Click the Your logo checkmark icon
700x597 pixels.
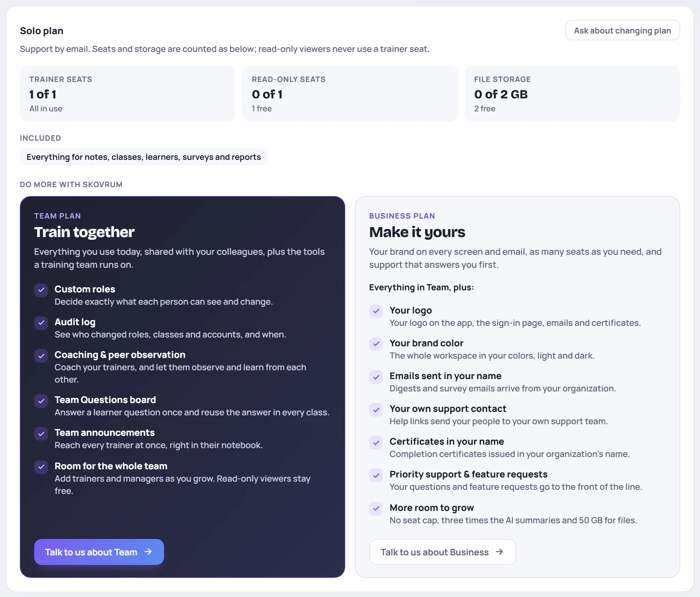click(x=376, y=311)
